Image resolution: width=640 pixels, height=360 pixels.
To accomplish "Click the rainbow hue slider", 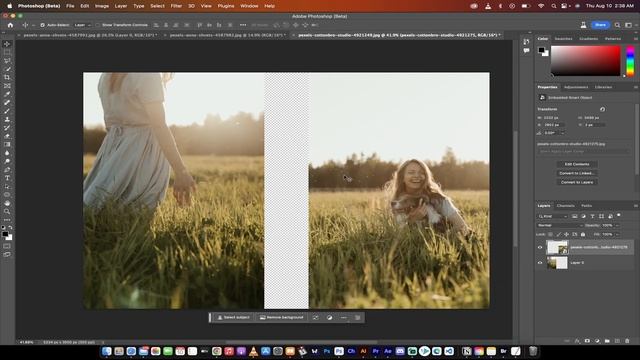I will [x=630, y=60].
